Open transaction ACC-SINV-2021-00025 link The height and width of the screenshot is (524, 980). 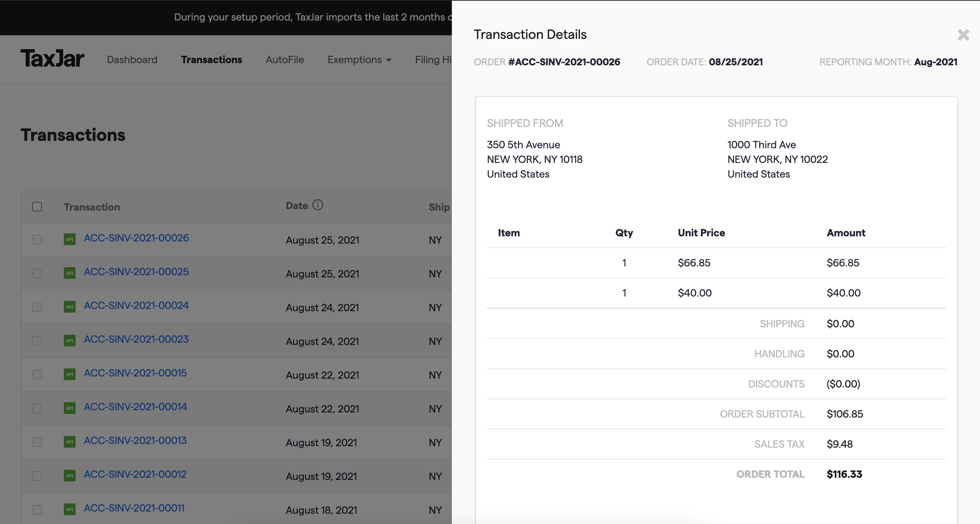pos(136,272)
